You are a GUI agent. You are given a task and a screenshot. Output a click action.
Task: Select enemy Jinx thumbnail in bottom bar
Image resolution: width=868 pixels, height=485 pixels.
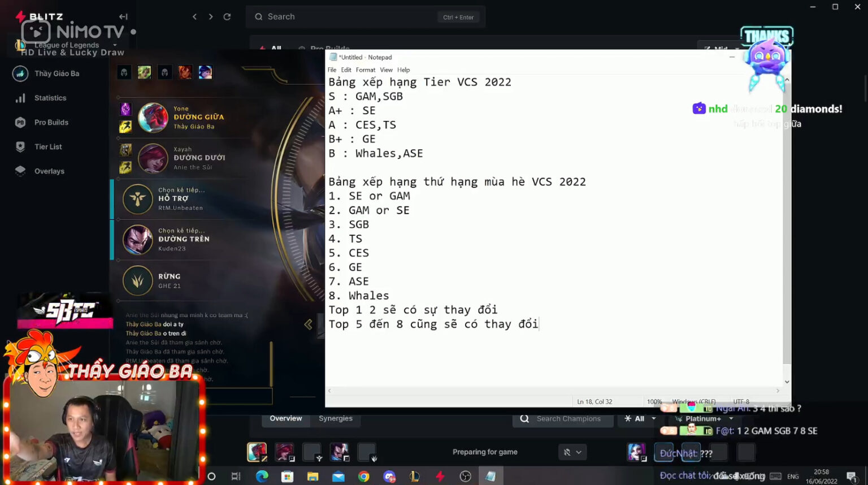pos(636,452)
